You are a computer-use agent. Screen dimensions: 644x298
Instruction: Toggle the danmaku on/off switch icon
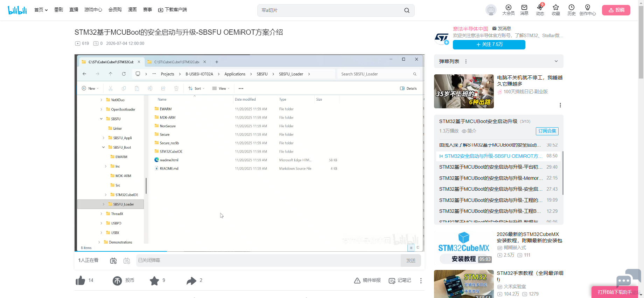pos(113,260)
